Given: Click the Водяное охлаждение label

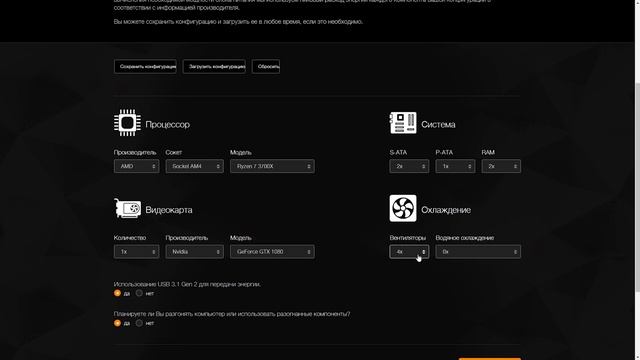Looking at the screenshot, I should tap(464, 238).
